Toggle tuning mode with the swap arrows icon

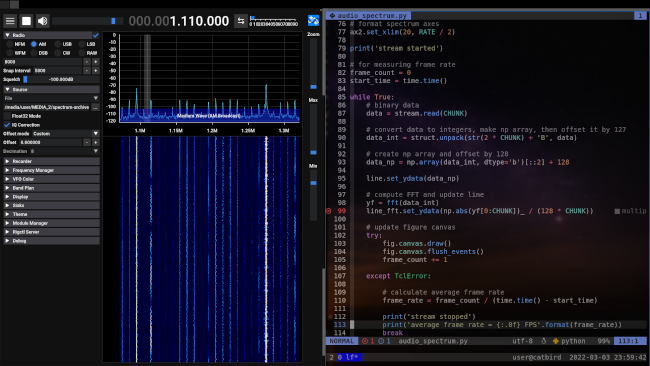tap(240, 21)
